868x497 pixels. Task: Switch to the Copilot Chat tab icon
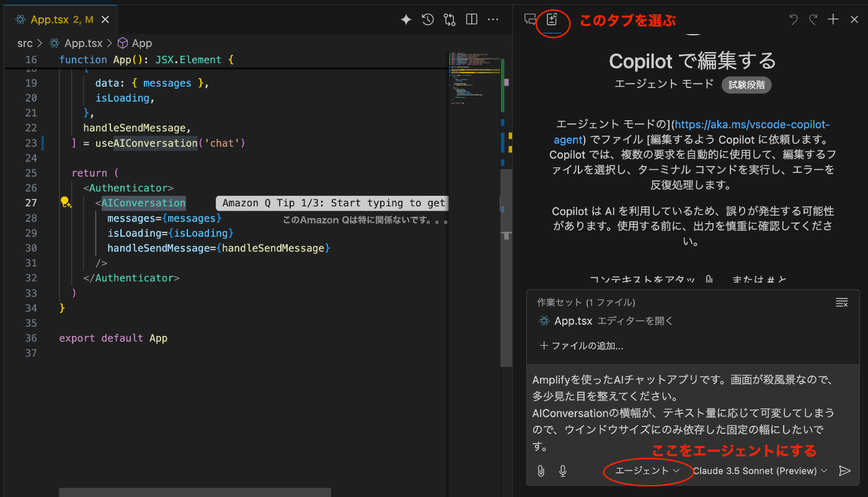click(530, 19)
